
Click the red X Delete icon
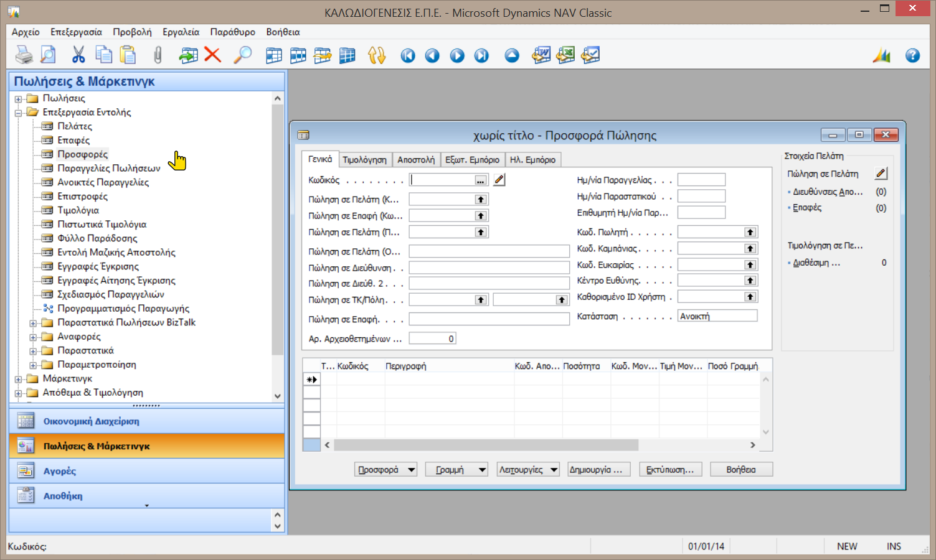(212, 55)
